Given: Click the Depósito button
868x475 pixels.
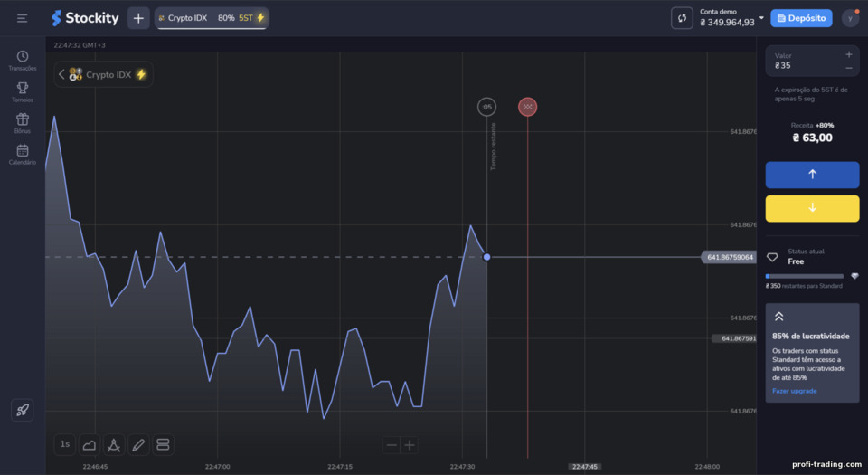Looking at the screenshot, I should [801, 18].
